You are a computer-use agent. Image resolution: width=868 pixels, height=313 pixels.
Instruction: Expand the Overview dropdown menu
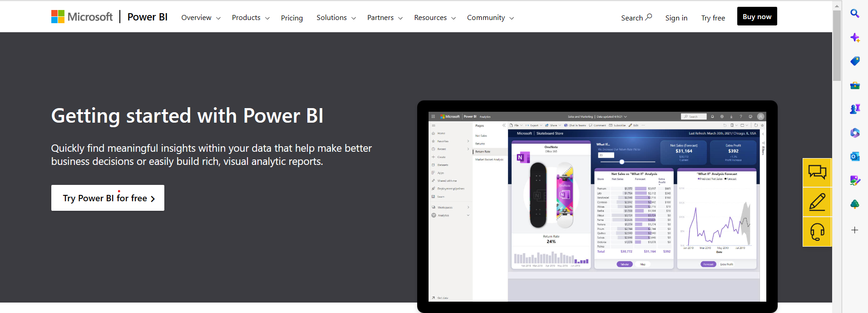click(x=201, y=18)
